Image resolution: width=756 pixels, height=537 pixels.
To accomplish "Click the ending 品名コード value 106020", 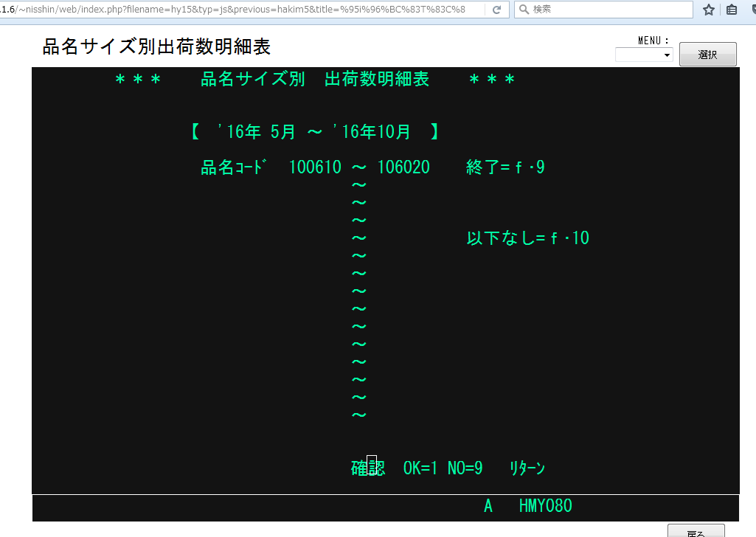I will pos(403,167).
